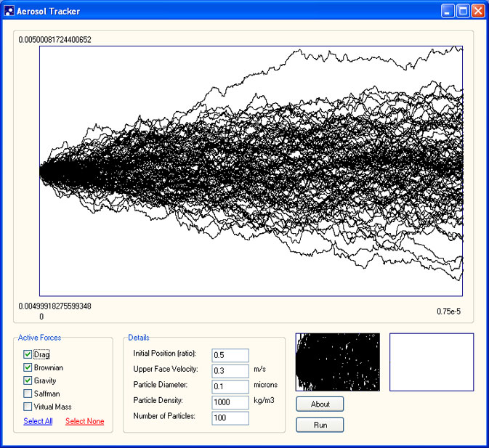This screenshot has height=448, width=489.
Task: Toggle the Gravity force checkbox
Action: (28, 380)
